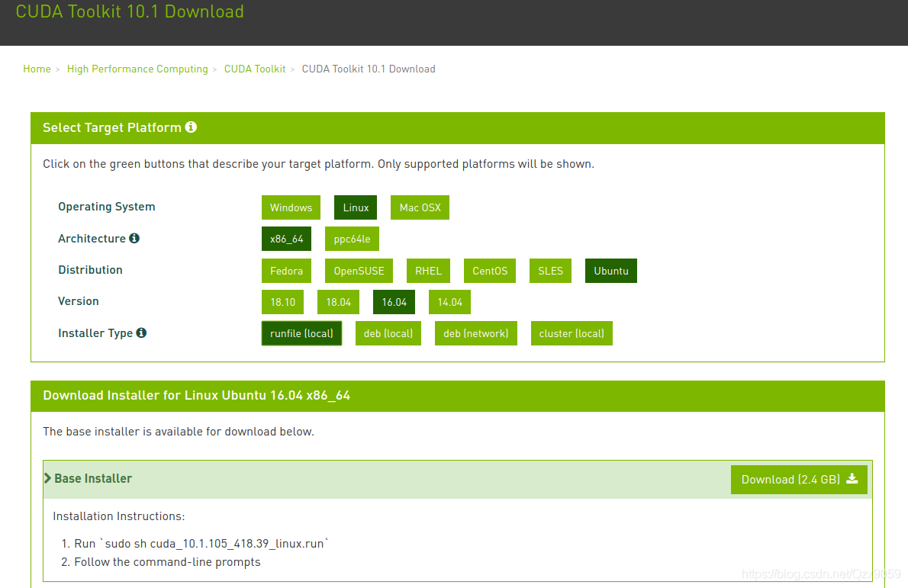Click the info icon next to Architecture
Image resolution: width=908 pixels, height=588 pixels.
pos(134,239)
